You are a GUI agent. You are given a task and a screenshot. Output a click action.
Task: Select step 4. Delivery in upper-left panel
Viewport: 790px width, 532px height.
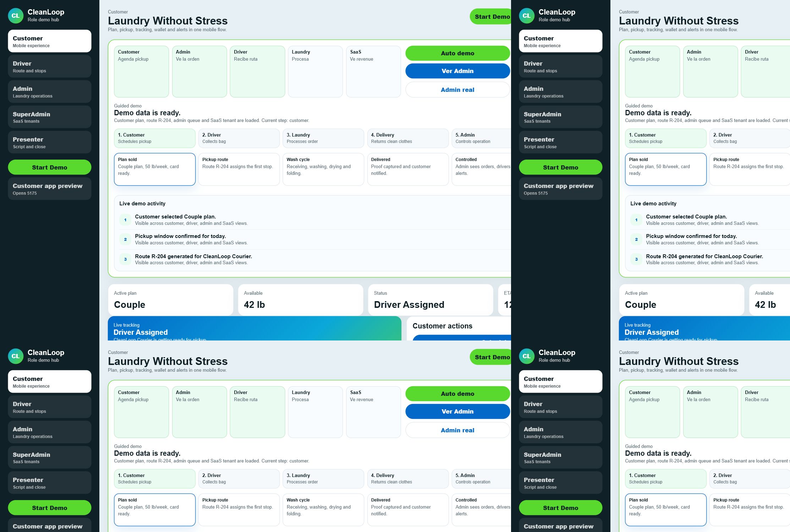pos(408,138)
